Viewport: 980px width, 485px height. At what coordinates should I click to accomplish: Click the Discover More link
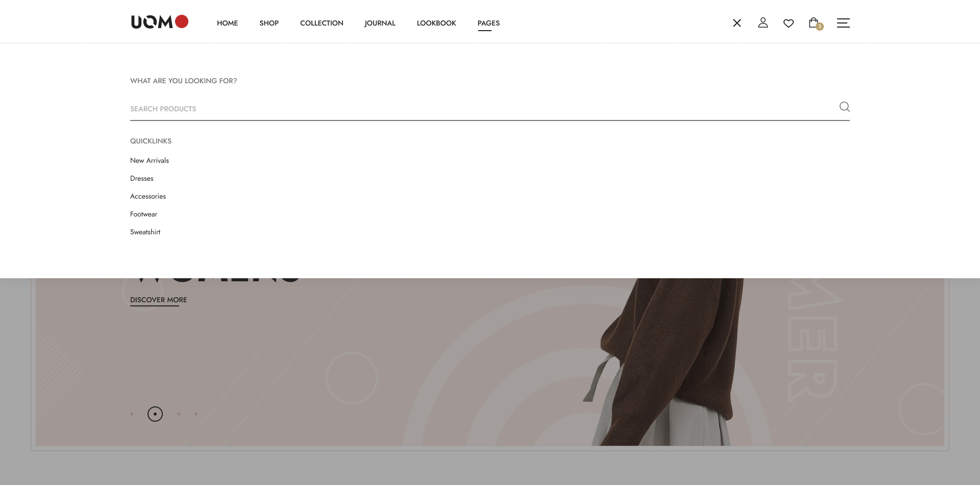[x=159, y=300]
